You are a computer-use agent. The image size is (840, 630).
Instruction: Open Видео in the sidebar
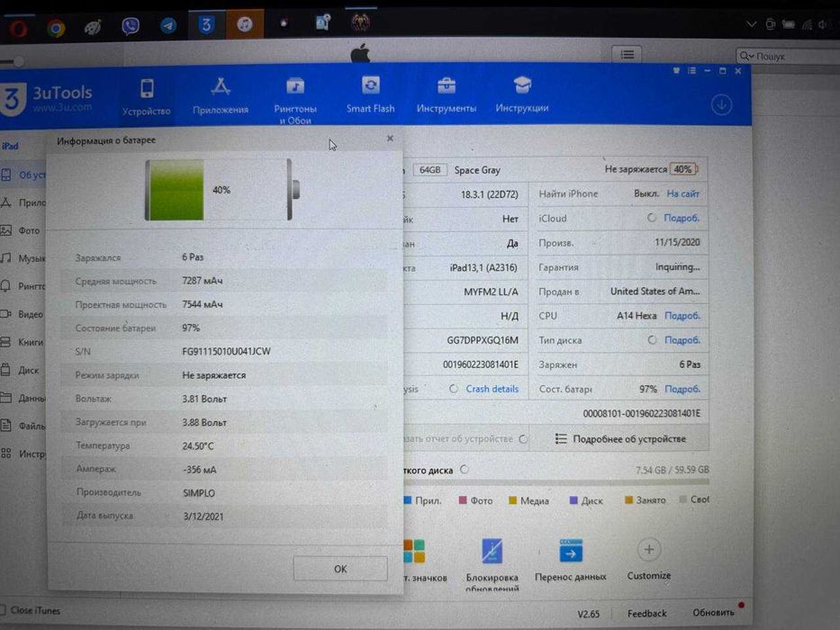[23, 314]
